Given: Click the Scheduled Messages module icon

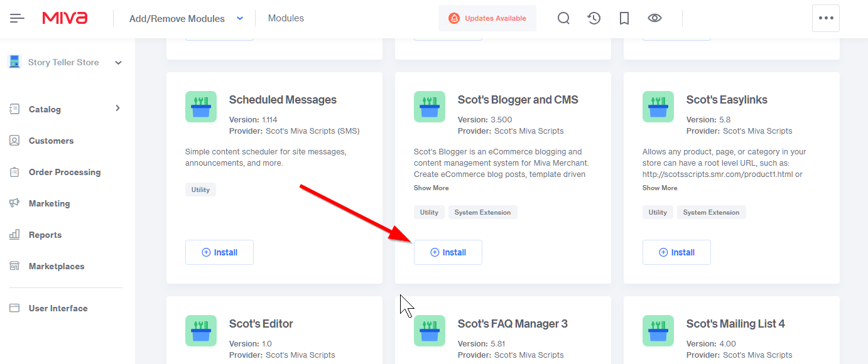Looking at the screenshot, I should pyautogui.click(x=201, y=107).
